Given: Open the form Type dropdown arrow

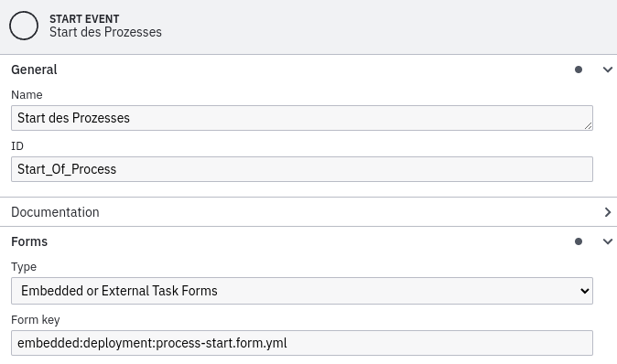Looking at the screenshot, I should click(584, 291).
